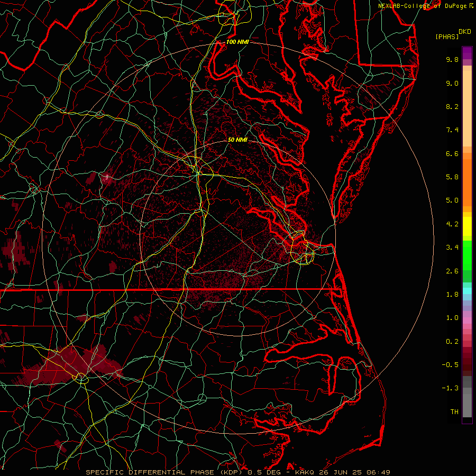
Task: Click the pink band near 1.0 on color bar
Action: click(467, 321)
